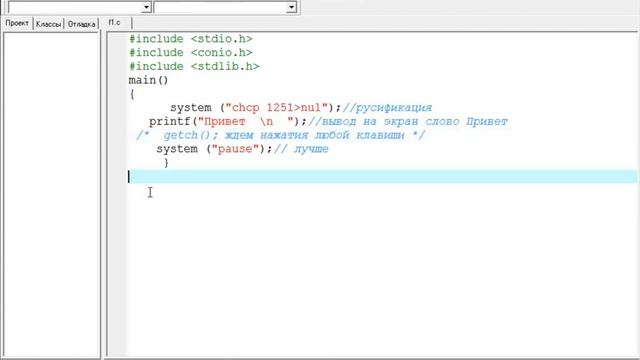Click the "Привет \n" string literal
Screen dimensions: 640x360
[246, 122]
